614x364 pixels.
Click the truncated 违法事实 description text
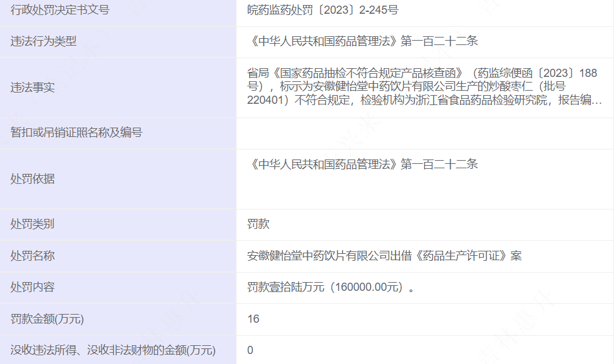pyautogui.click(x=424, y=86)
